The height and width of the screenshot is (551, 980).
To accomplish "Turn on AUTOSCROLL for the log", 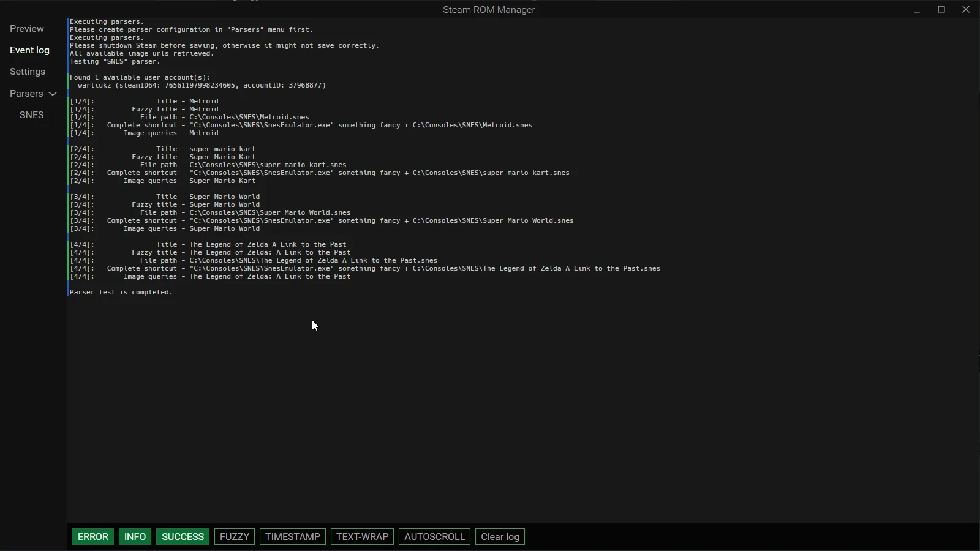I will (434, 537).
